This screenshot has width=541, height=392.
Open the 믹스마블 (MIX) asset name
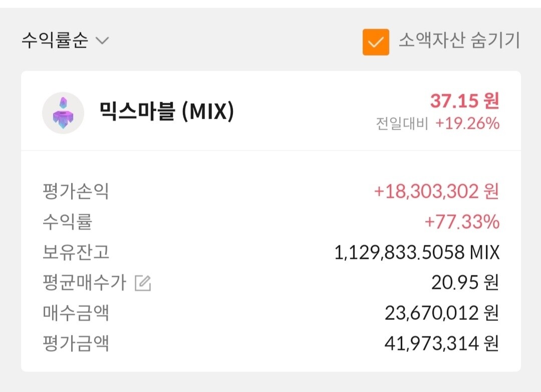[x=166, y=112]
